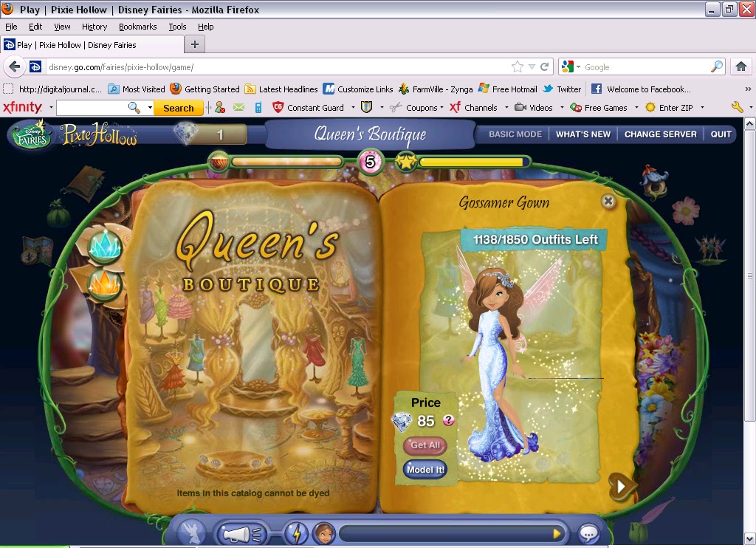Open the Bookmarks menu

coord(138,27)
